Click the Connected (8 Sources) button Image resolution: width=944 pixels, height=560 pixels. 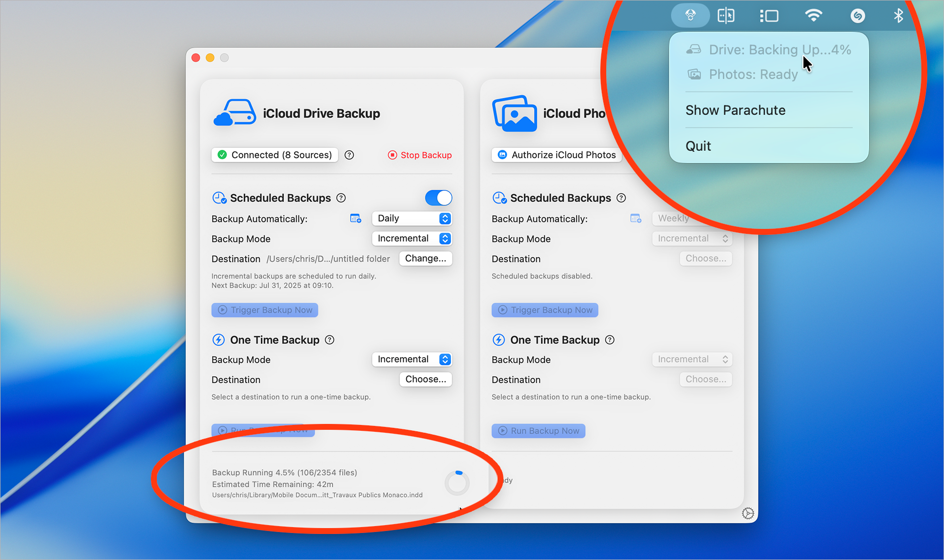[275, 155]
